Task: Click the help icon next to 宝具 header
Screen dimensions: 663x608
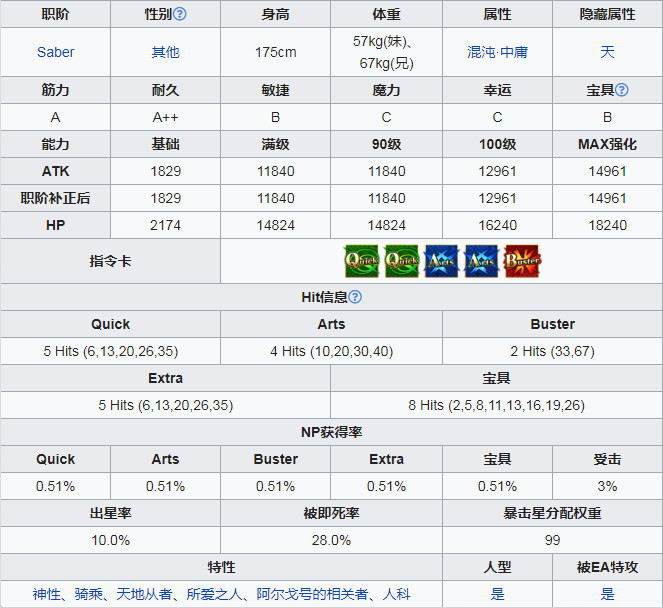Action: pyautogui.click(x=622, y=90)
